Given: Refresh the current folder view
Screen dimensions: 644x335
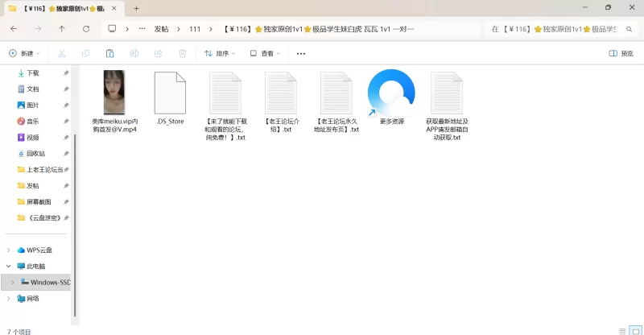Looking at the screenshot, I should (x=86, y=29).
